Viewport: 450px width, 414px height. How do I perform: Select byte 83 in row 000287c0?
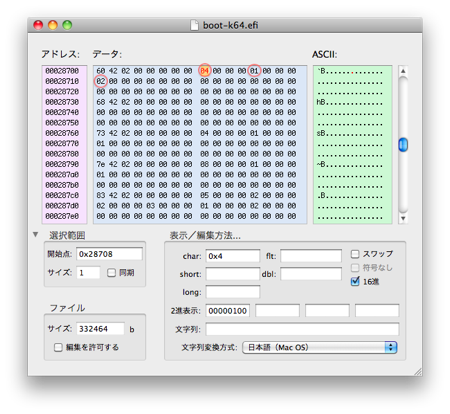click(x=101, y=195)
